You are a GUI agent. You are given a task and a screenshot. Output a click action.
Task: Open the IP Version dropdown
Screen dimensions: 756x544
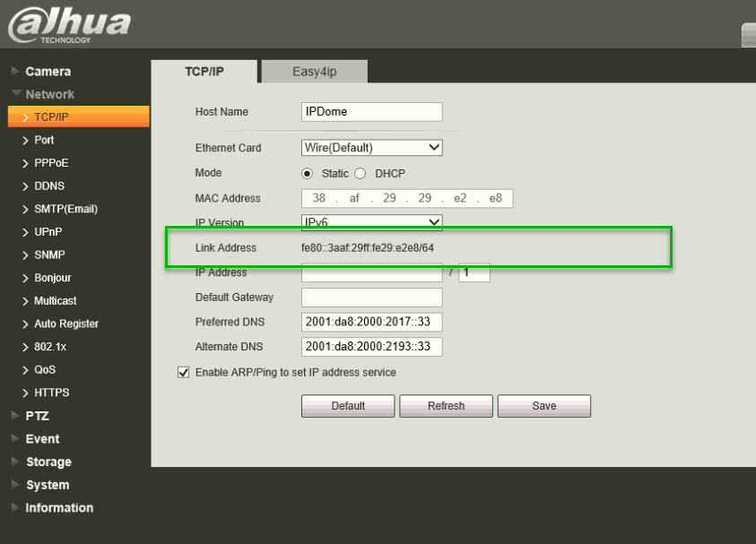(372, 221)
